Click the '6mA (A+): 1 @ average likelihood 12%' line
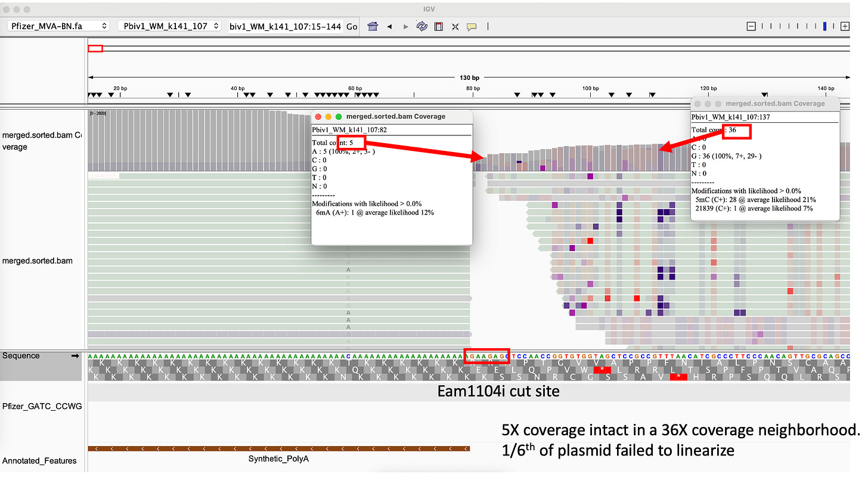 374,212
